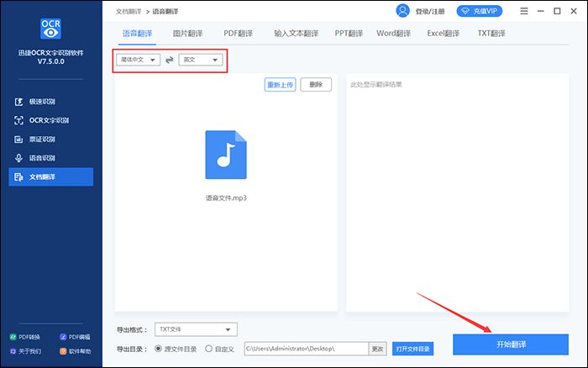Expand the 简体中文 source language dropdown
The image size is (588, 368).
click(x=138, y=60)
